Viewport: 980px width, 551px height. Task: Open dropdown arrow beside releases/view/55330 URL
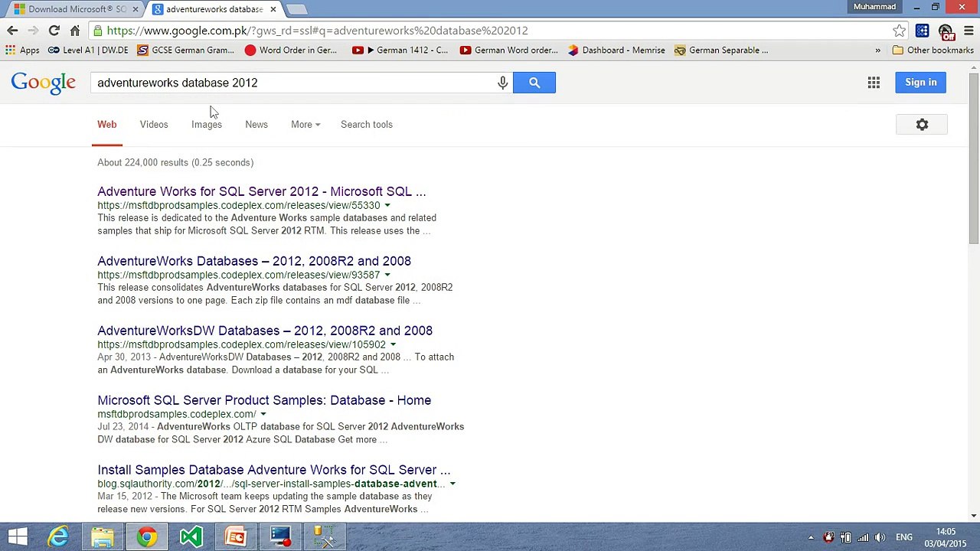pos(387,205)
